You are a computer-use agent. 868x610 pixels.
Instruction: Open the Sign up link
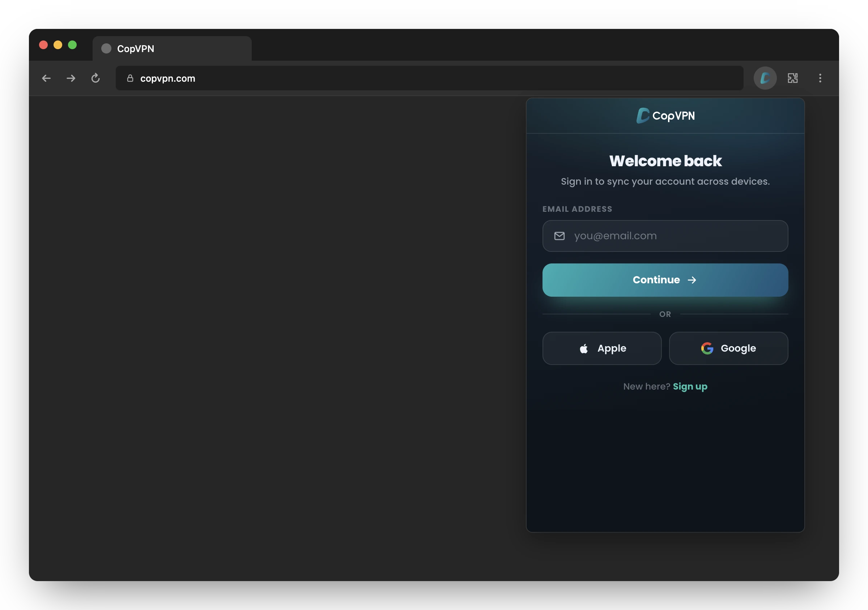[x=690, y=386]
